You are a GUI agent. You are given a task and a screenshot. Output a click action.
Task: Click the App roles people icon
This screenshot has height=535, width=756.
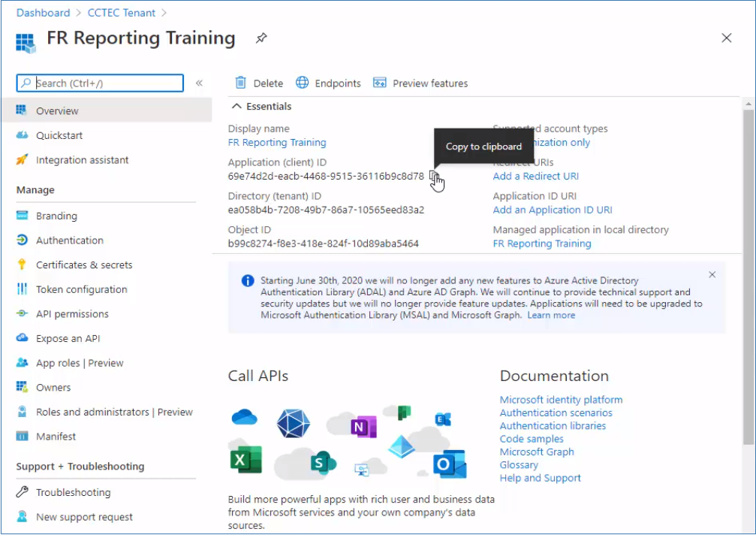pyautogui.click(x=23, y=362)
